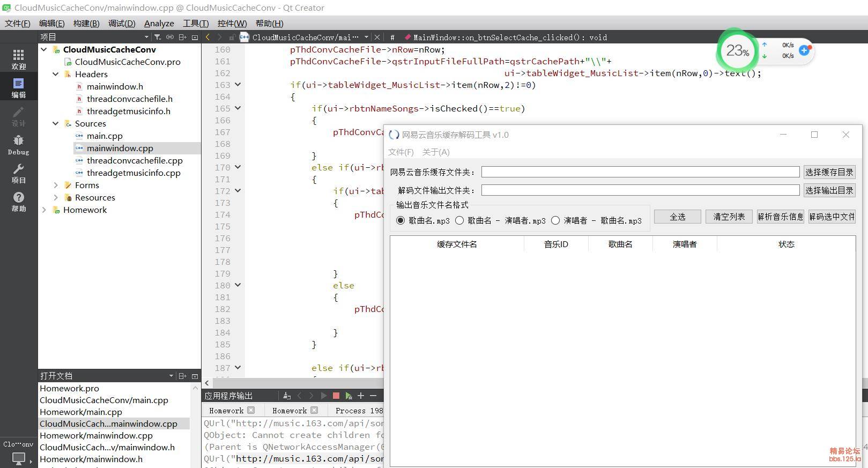Image resolution: width=868 pixels, height=468 pixels.
Task: Expand the Homework project
Action: click(44, 210)
